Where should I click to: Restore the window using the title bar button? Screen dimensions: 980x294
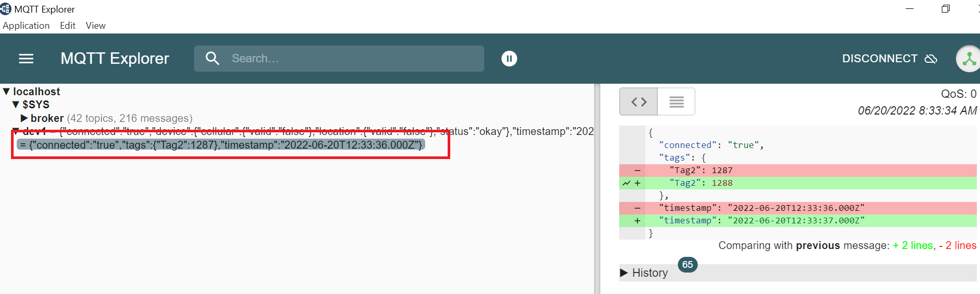[x=945, y=9]
